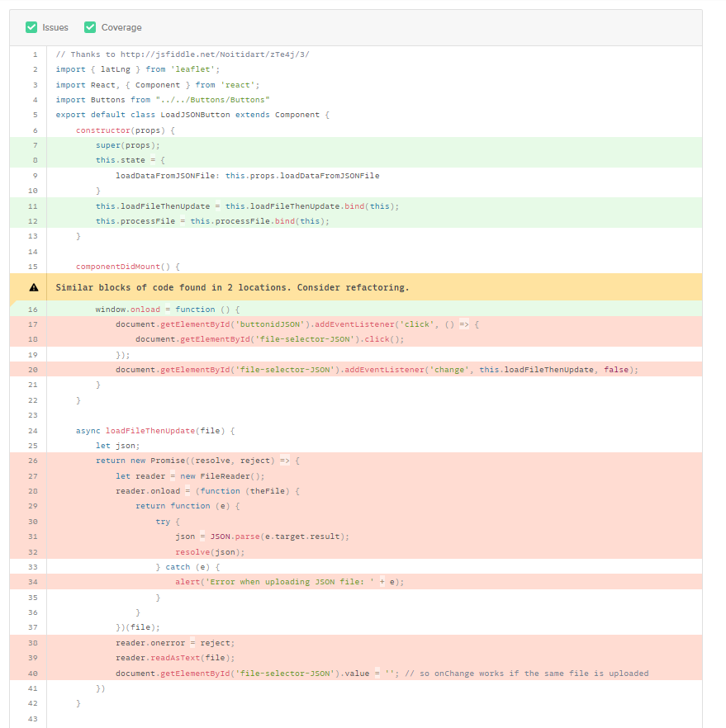Click the 'so onChange works' comment
The height and width of the screenshot is (728, 726).
527,674
